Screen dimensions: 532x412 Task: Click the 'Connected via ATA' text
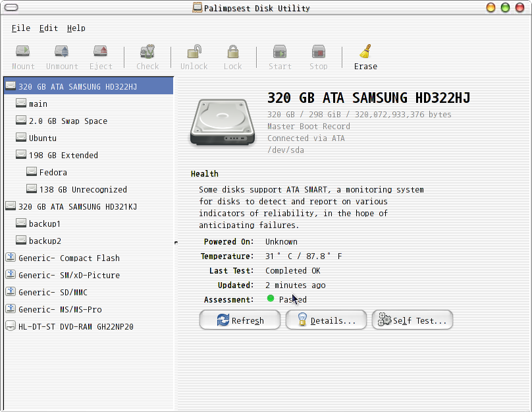tap(306, 138)
